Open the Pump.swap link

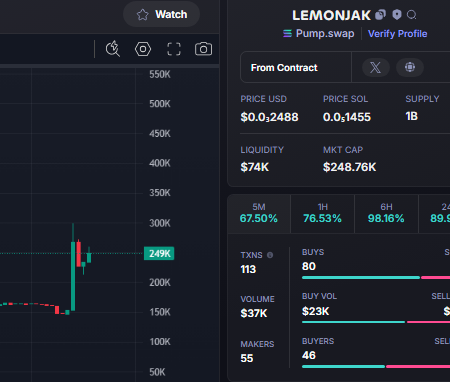[319, 33]
